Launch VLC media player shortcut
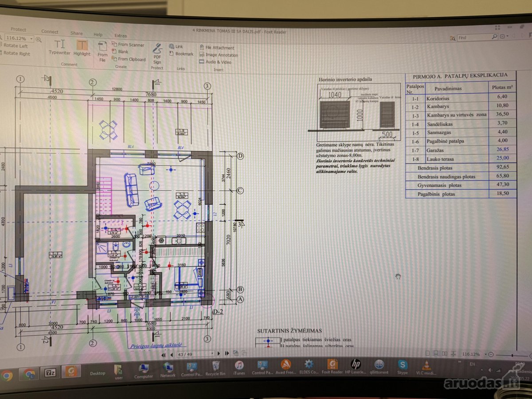 [x=426, y=368]
